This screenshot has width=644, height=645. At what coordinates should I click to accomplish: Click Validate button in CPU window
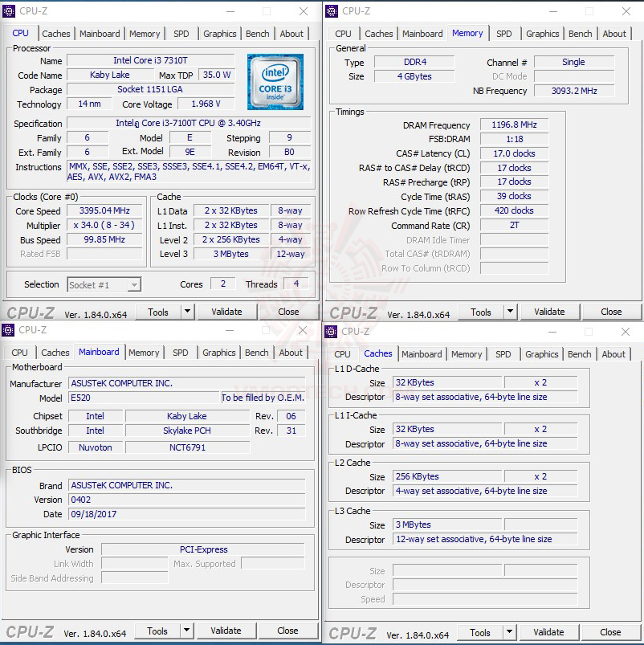click(x=226, y=312)
